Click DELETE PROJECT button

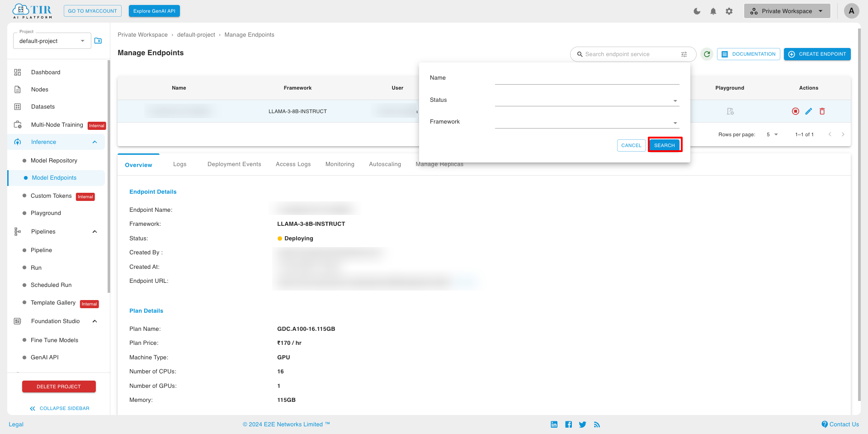click(59, 386)
